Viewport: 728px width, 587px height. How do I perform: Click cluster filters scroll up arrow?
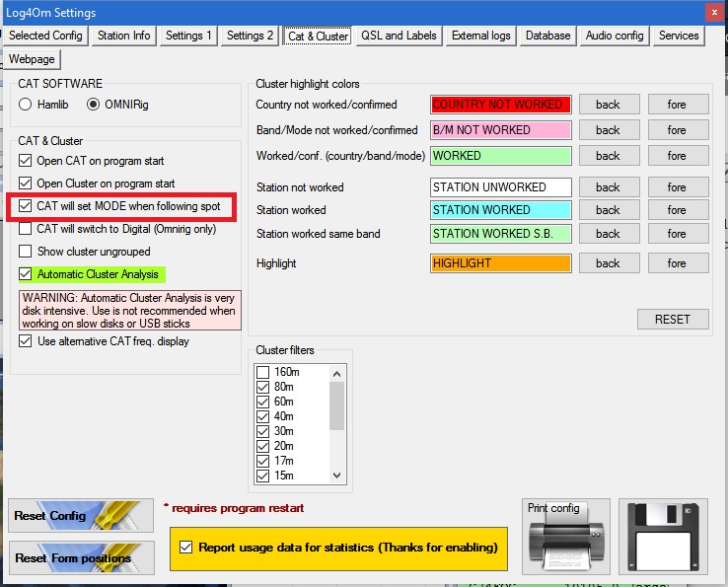coord(337,373)
